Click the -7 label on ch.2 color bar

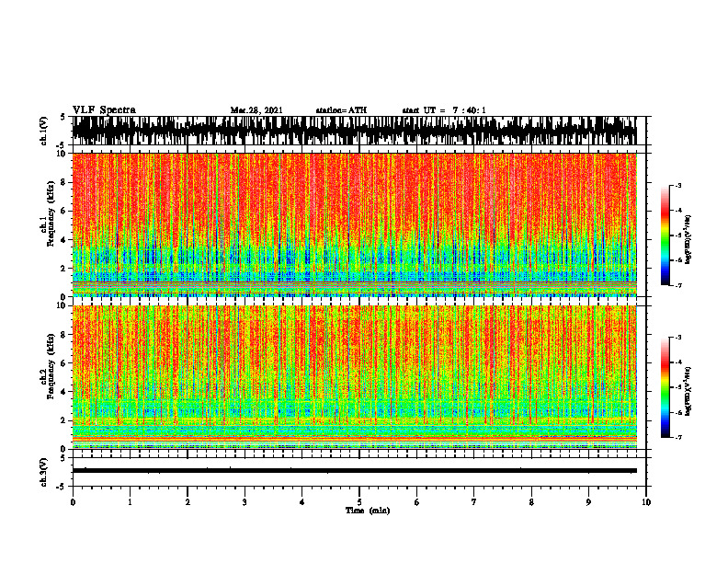pyautogui.click(x=677, y=438)
